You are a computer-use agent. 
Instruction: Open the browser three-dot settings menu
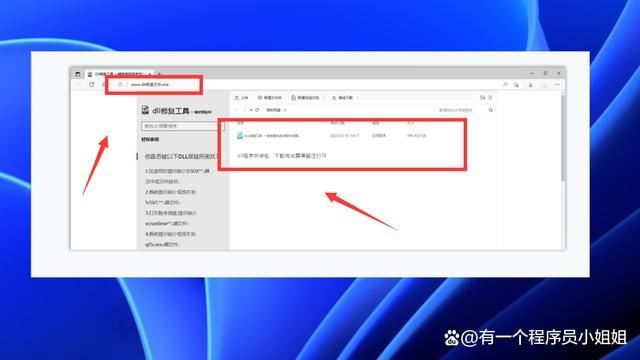558,84
